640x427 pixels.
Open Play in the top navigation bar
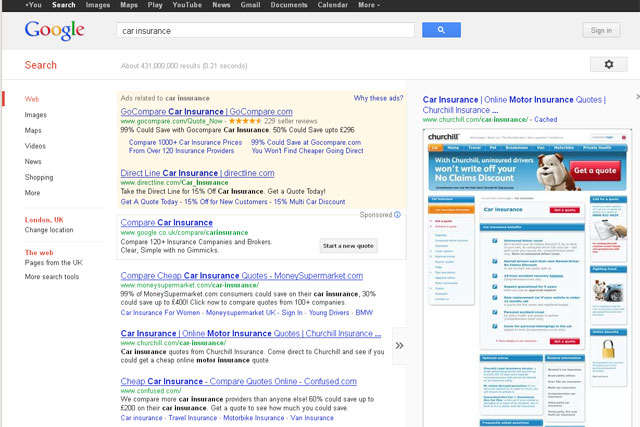click(155, 5)
